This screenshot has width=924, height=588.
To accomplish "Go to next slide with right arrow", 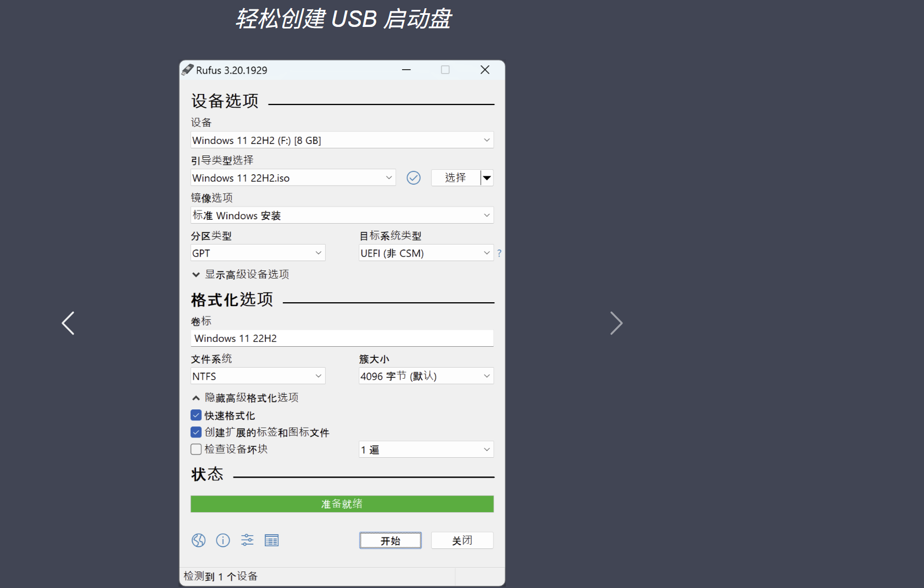I will click(x=616, y=323).
